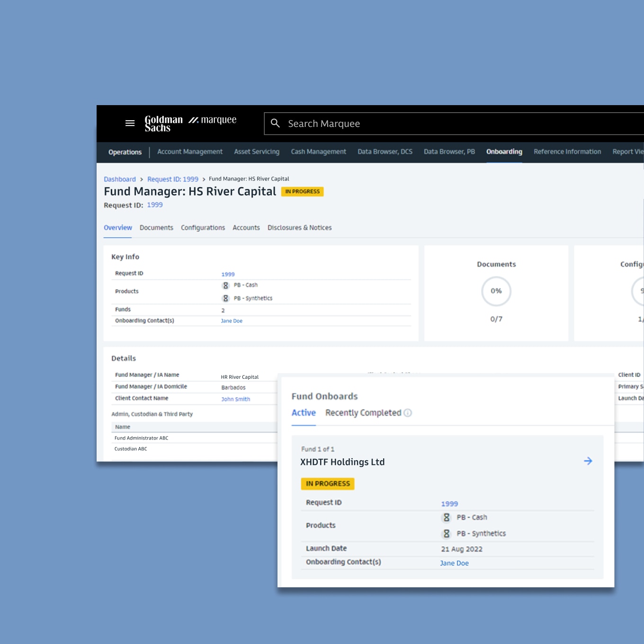Click Jane Doe contact link in Key Info
Image resolution: width=644 pixels, height=644 pixels.
pyautogui.click(x=232, y=321)
